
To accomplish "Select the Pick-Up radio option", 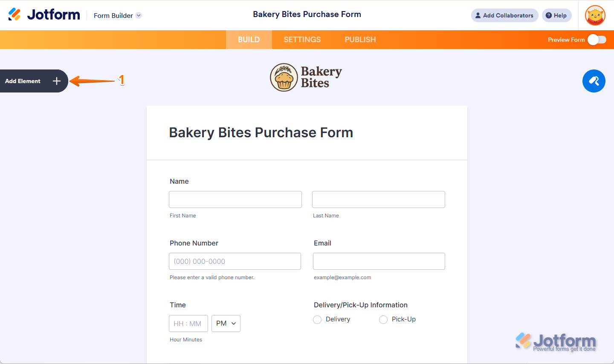I will coord(383,320).
